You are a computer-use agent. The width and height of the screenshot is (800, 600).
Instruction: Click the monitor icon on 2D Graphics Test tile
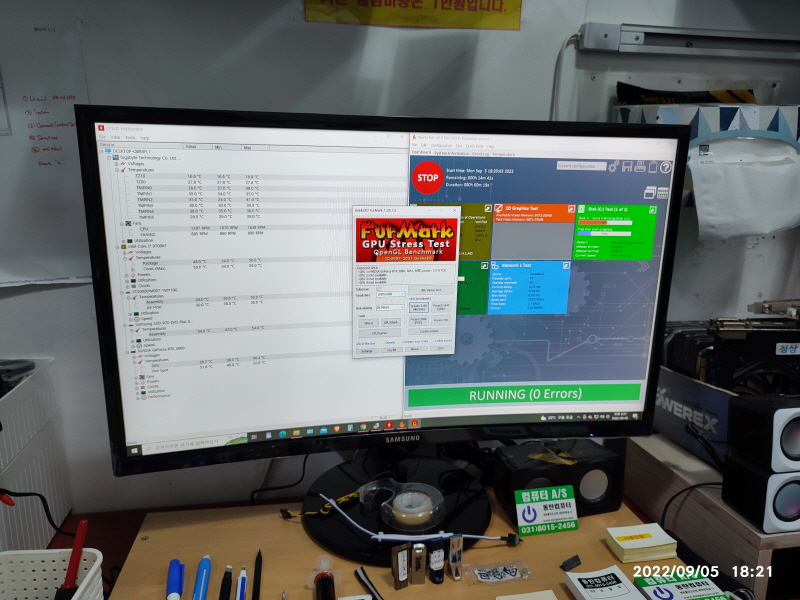498,208
